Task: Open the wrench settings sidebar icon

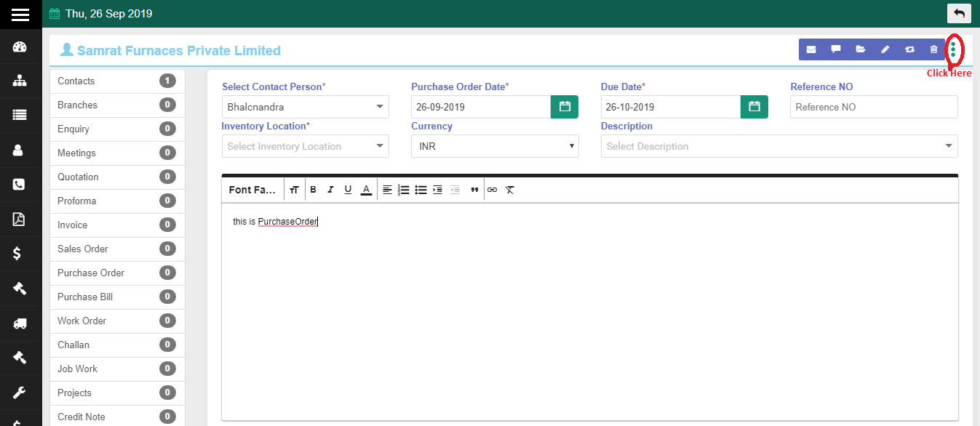Action: [x=20, y=393]
